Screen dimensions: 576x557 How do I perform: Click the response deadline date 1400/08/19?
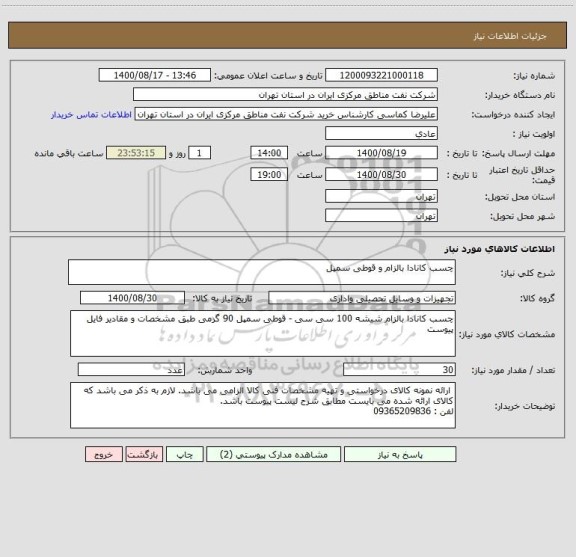[381, 153]
